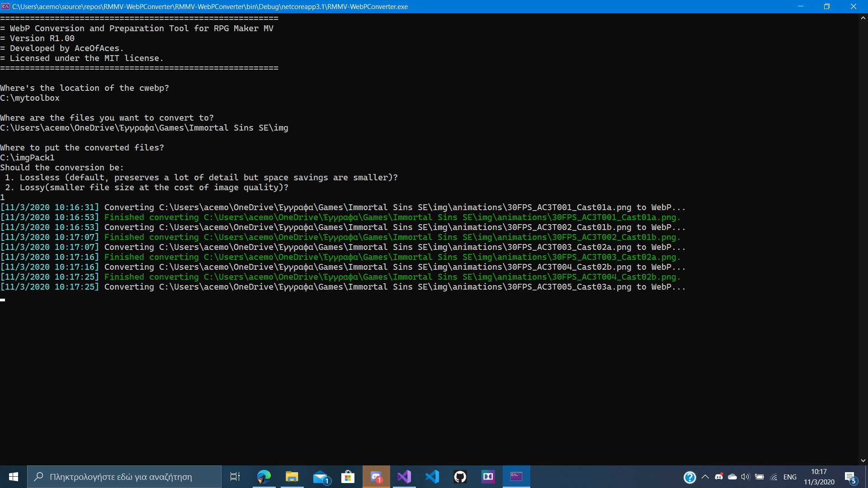This screenshot has width=868, height=488.
Task: Open Discord from the taskbar
Action: (x=376, y=477)
